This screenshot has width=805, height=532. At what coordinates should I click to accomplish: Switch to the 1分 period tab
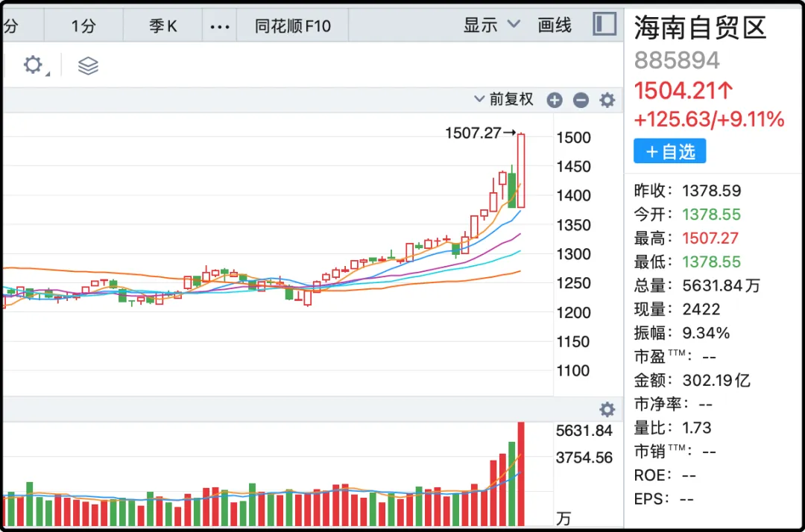coord(83,26)
